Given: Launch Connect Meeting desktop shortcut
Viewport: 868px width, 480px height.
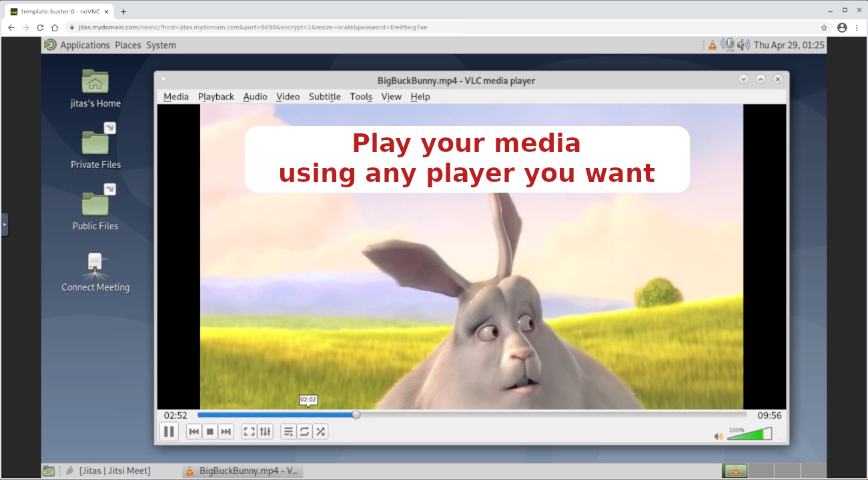Looking at the screenshot, I should click(95, 272).
